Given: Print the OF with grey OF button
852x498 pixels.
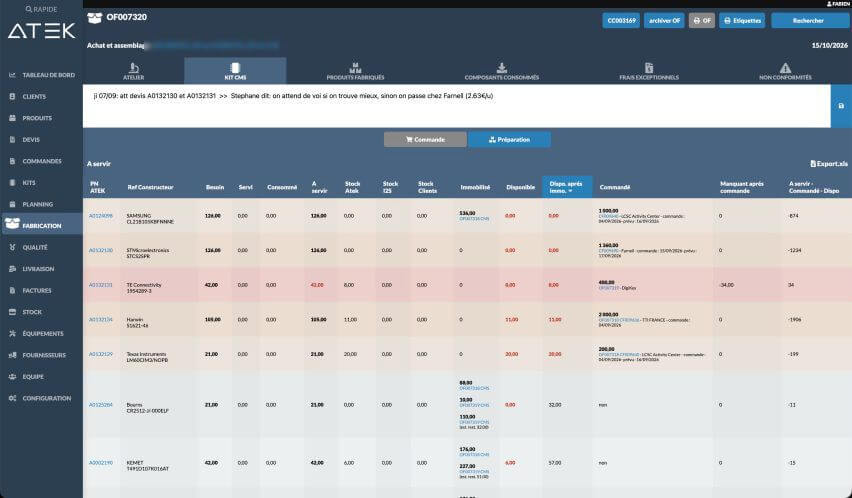Looking at the screenshot, I should coord(702,21).
